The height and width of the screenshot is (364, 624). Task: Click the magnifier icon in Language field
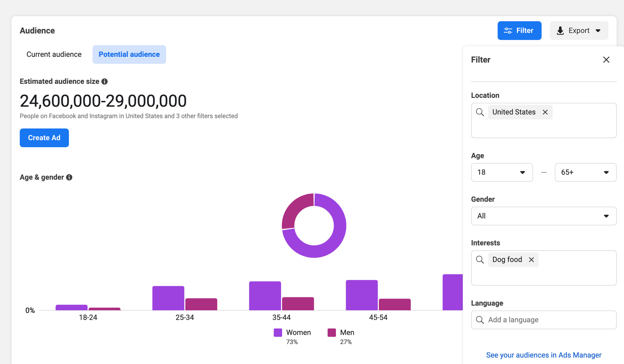click(480, 320)
